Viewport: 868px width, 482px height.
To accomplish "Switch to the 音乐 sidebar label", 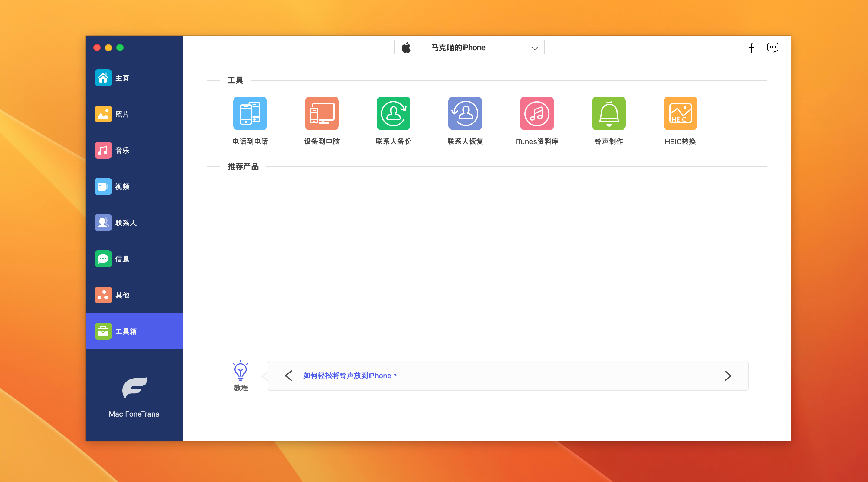I will coord(122,150).
